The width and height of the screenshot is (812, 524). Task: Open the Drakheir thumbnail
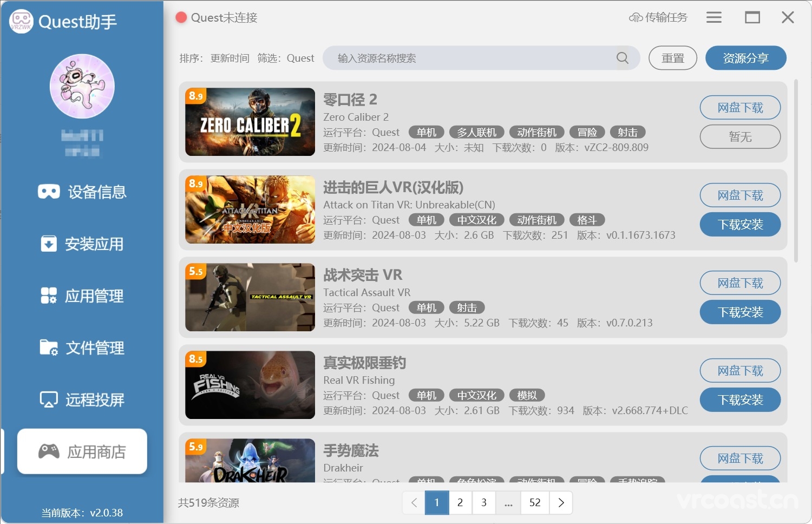pyautogui.click(x=250, y=460)
